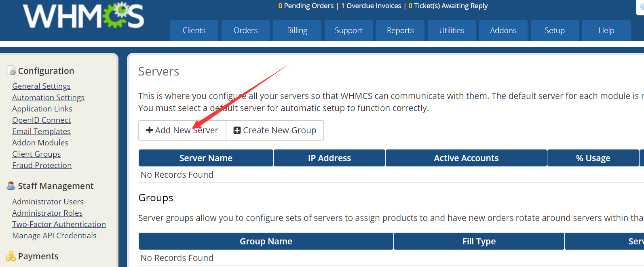644x267 pixels.
Task: Open the Addons menu tab
Action: tap(503, 30)
